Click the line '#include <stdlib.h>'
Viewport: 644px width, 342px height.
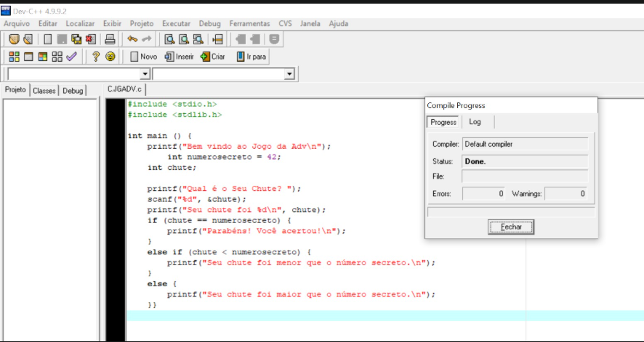coord(174,115)
